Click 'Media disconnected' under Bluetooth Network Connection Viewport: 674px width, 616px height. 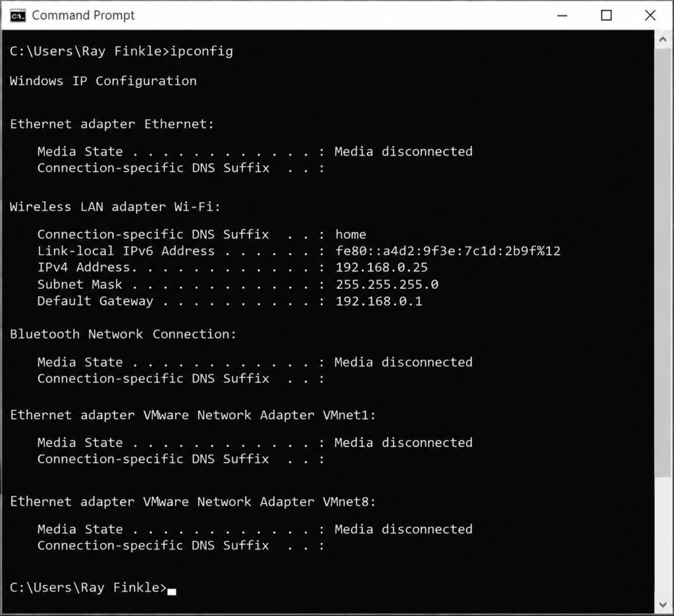click(403, 362)
